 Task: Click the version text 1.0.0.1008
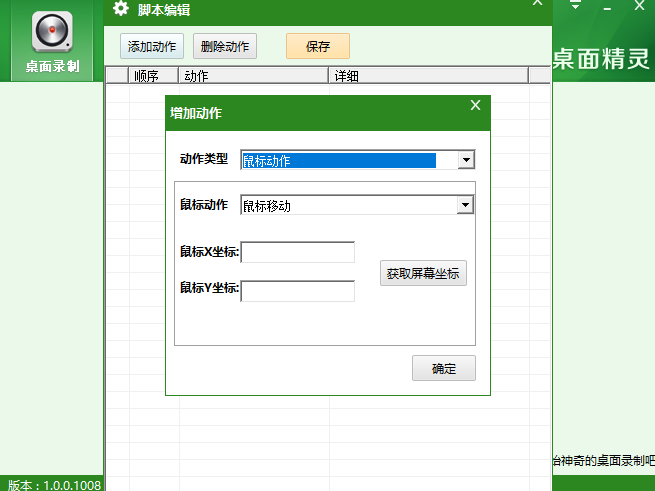click(x=72, y=485)
